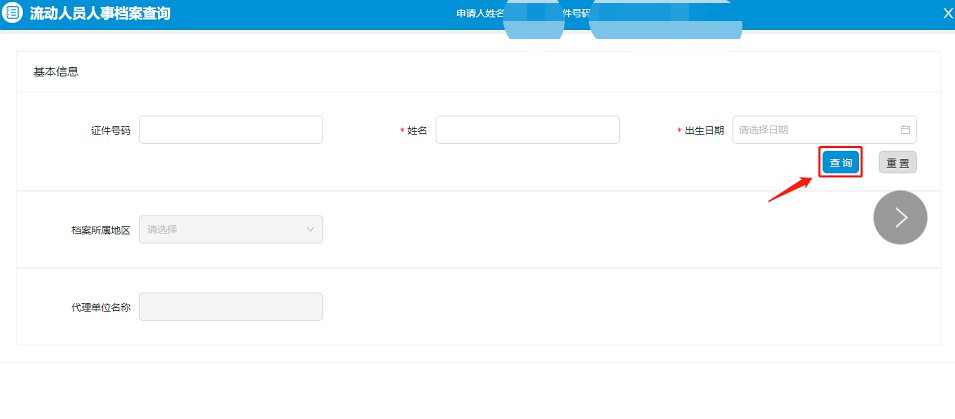Image resolution: width=955 pixels, height=419 pixels.
Task: Click the 代理单位名称 disabled input field
Action: (231, 307)
